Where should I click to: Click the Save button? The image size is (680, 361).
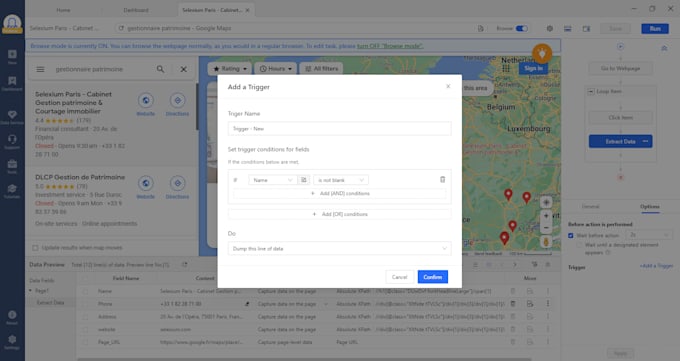tap(615, 28)
